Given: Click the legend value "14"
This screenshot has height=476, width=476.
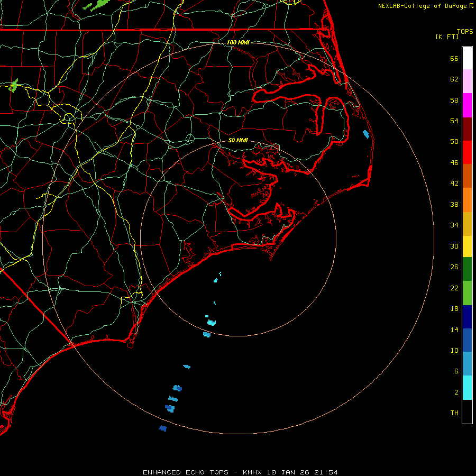Looking at the screenshot, I should coord(454,329).
